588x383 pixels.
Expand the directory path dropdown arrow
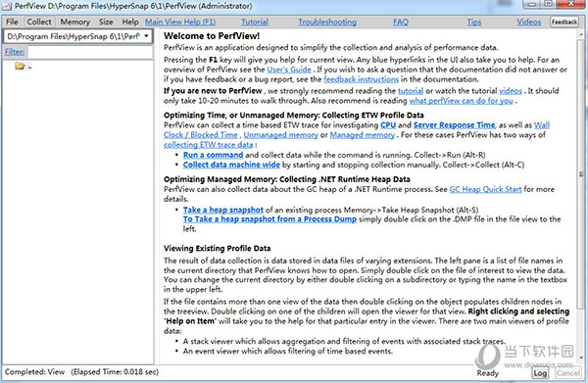146,36
